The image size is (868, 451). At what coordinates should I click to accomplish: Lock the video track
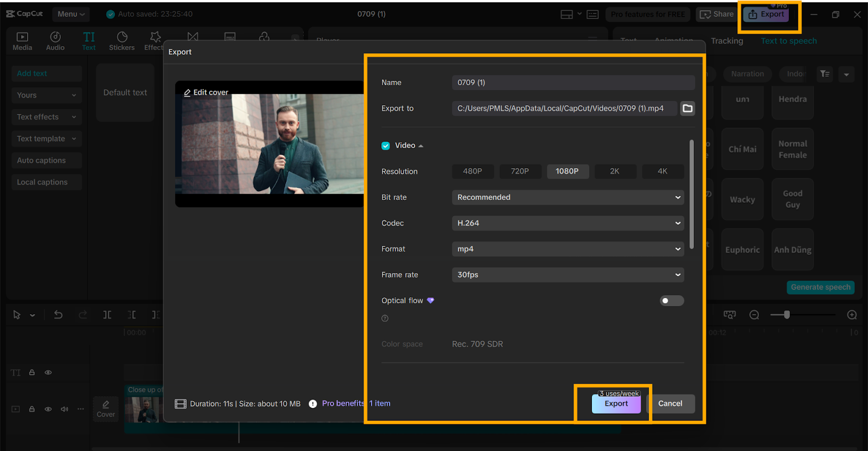pos(32,409)
